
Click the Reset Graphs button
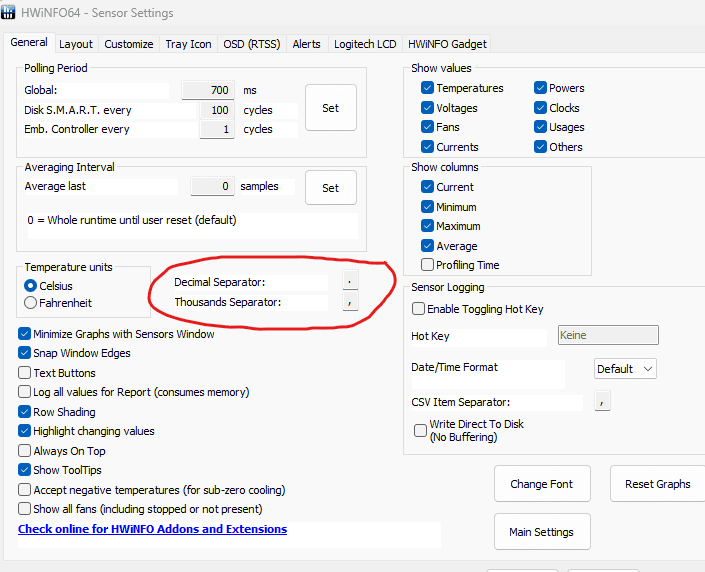(x=657, y=484)
